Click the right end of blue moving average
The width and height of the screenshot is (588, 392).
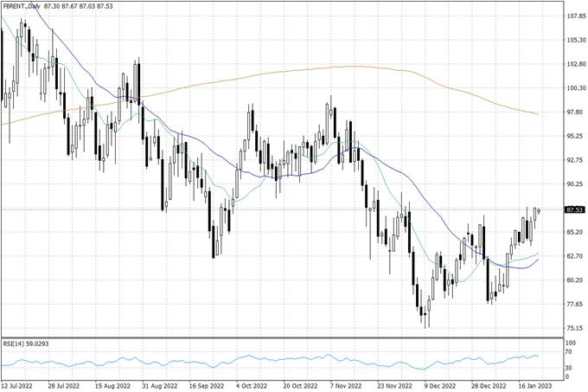point(539,259)
